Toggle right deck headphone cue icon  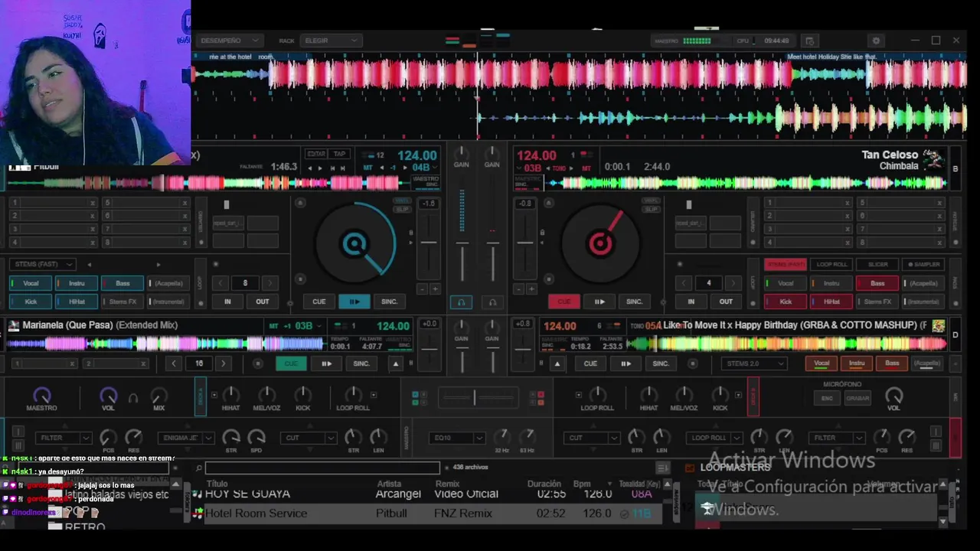[x=492, y=302]
